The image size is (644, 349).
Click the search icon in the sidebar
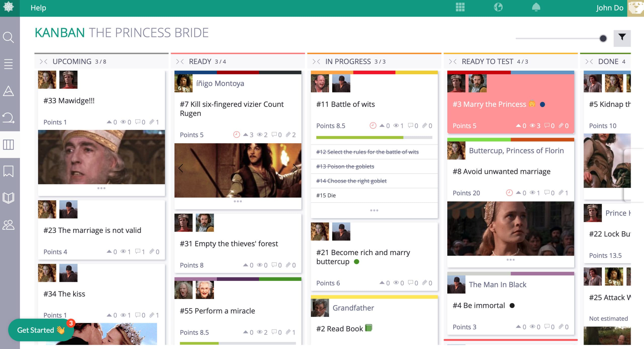point(10,38)
